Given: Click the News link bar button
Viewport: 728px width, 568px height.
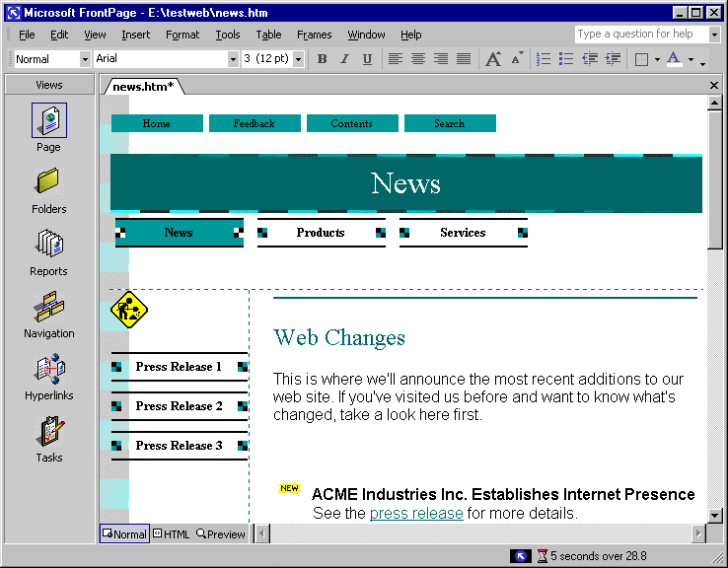Looking at the screenshot, I should 180,233.
